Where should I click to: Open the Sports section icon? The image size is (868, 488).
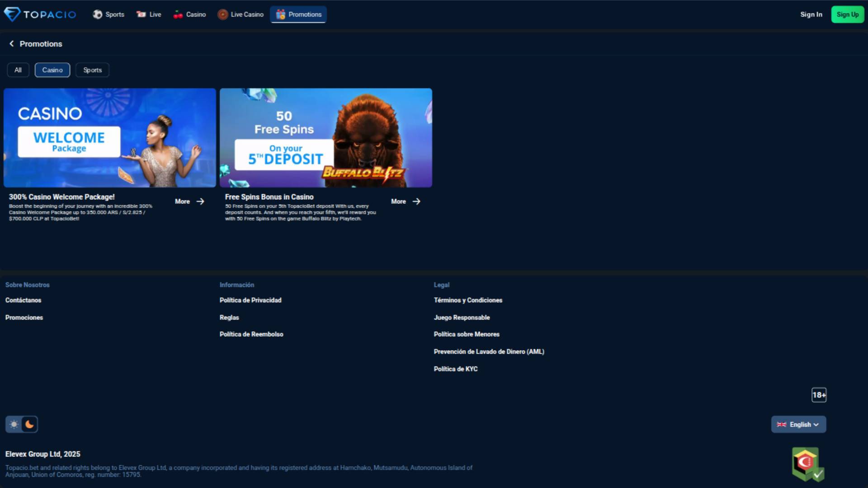click(x=97, y=14)
